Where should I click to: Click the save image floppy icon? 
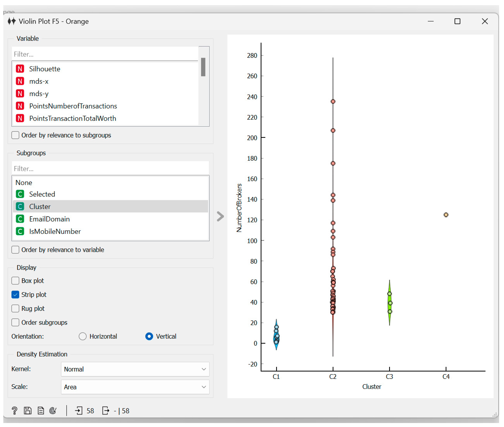click(x=28, y=411)
